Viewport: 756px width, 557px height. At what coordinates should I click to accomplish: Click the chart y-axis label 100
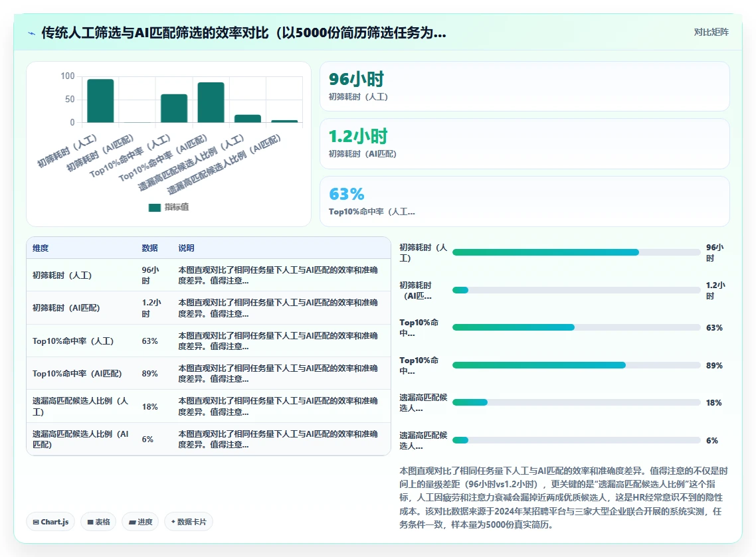pyautogui.click(x=68, y=76)
